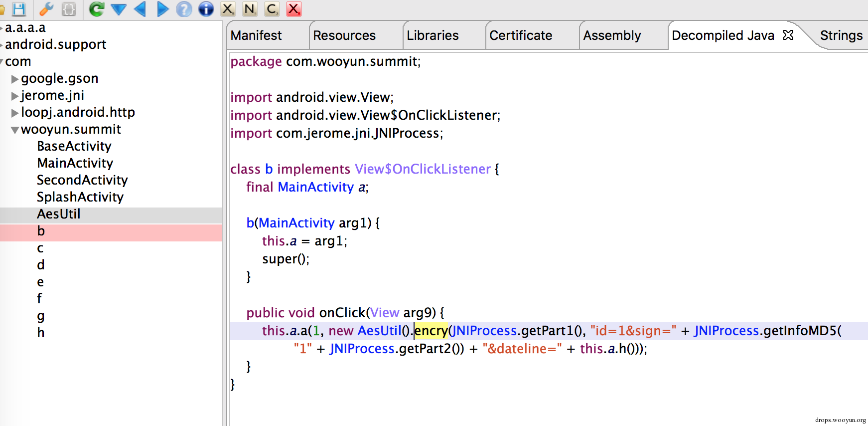The height and width of the screenshot is (426, 868).
Task: Click the C toolbar button
Action: pos(272,9)
